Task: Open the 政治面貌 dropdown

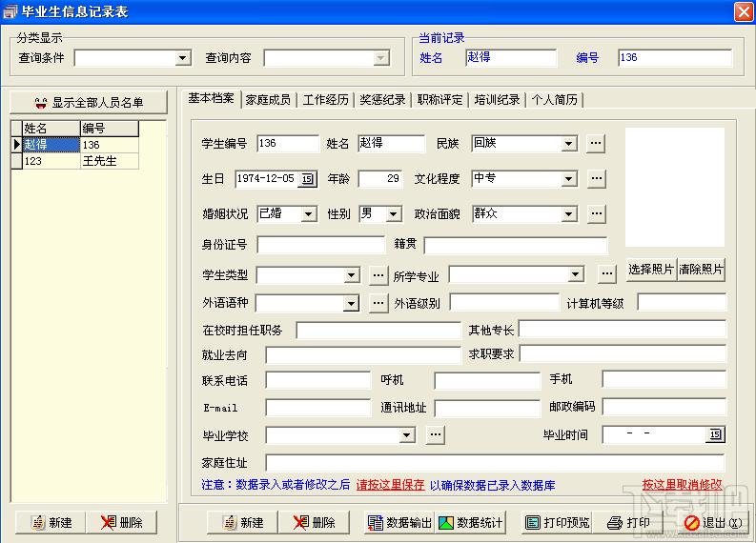Action: [568, 214]
